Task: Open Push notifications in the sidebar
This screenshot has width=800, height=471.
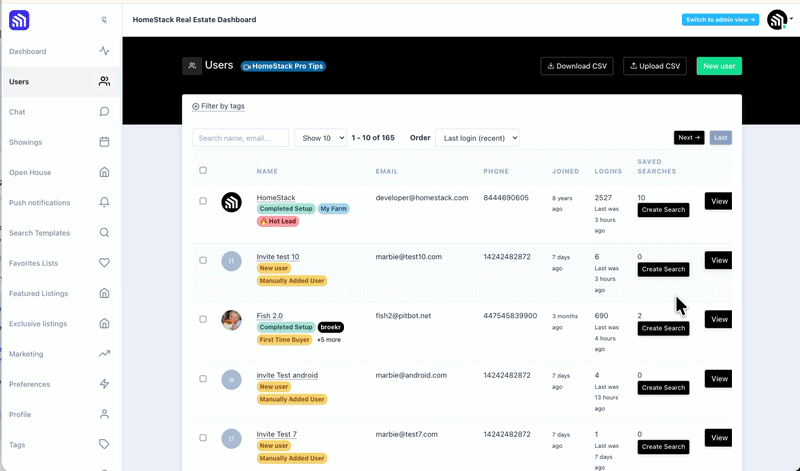Action: 39,203
